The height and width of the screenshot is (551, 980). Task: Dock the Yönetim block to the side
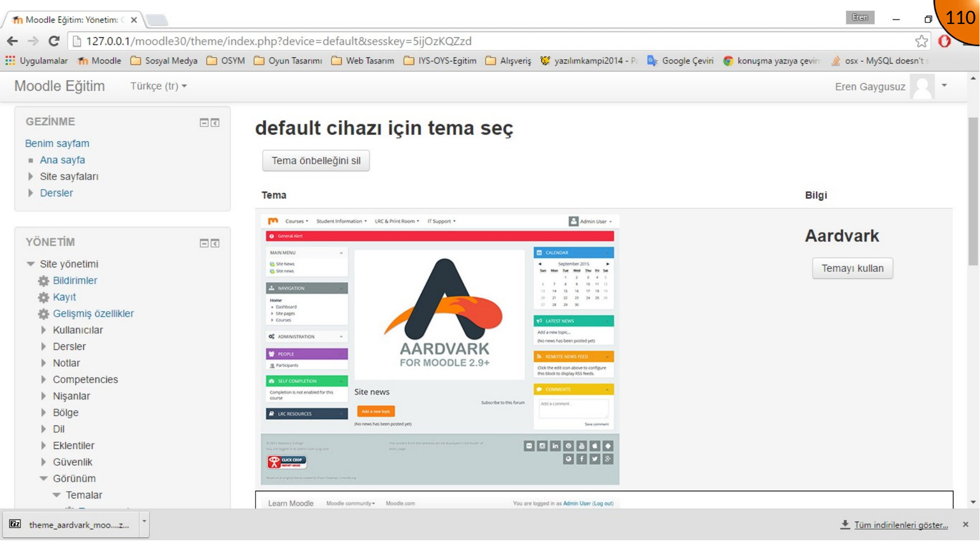(x=215, y=243)
